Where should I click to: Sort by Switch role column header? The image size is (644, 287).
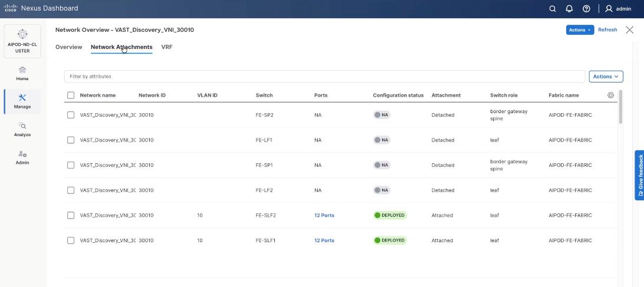(504, 95)
